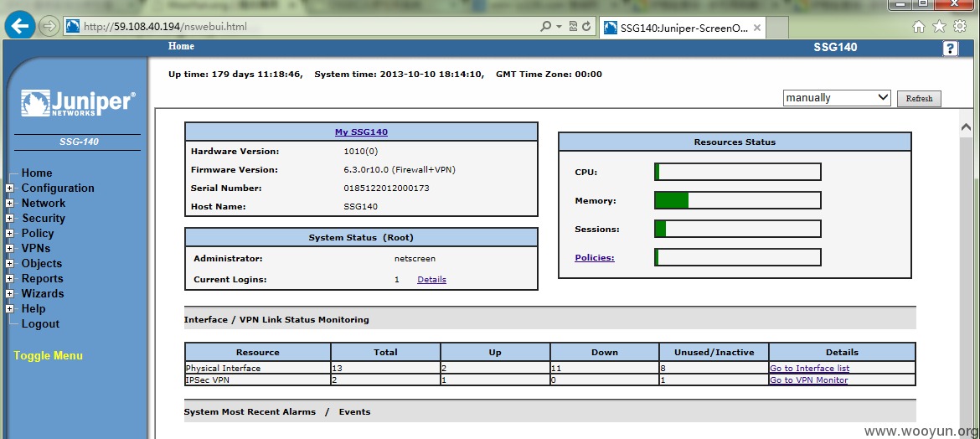Open the help question mark icon
The height and width of the screenshot is (439, 980).
950,49
